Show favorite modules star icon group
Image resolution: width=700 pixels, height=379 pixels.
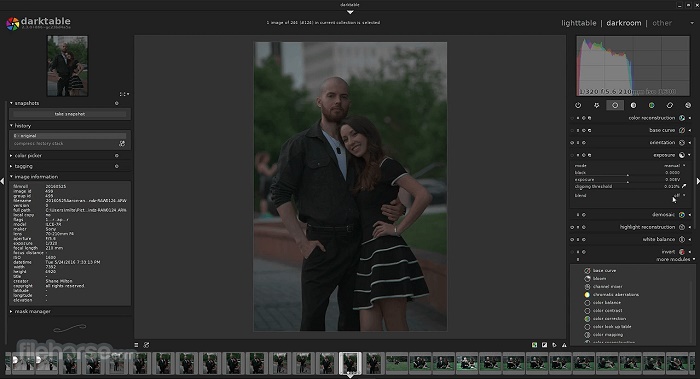pyautogui.click(x=596, y=105)
